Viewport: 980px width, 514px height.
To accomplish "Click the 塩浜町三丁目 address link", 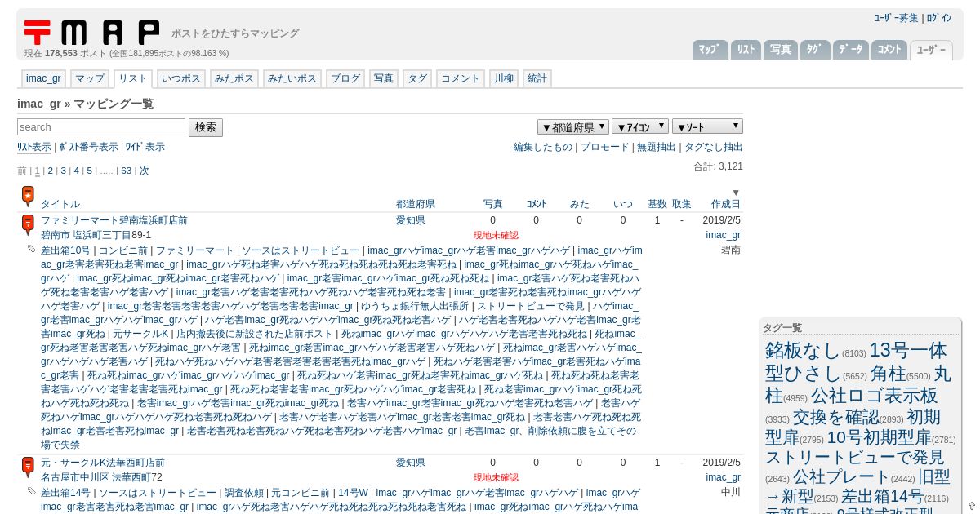I will [x=101, y=234].
